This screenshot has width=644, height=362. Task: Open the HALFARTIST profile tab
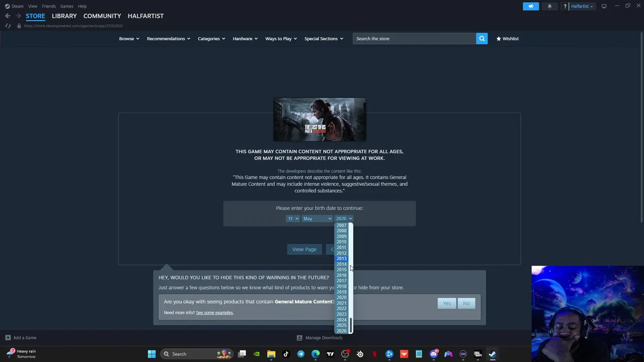[145, 16]
